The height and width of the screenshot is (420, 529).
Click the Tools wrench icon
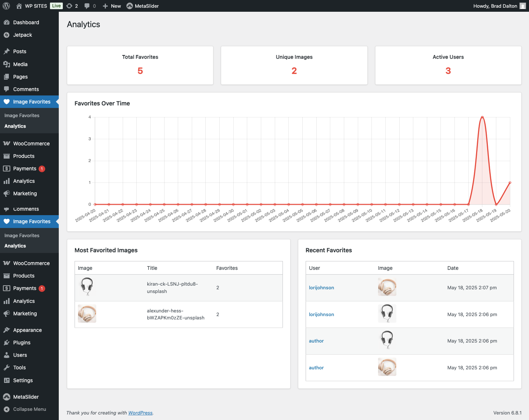tap(7, 367)
